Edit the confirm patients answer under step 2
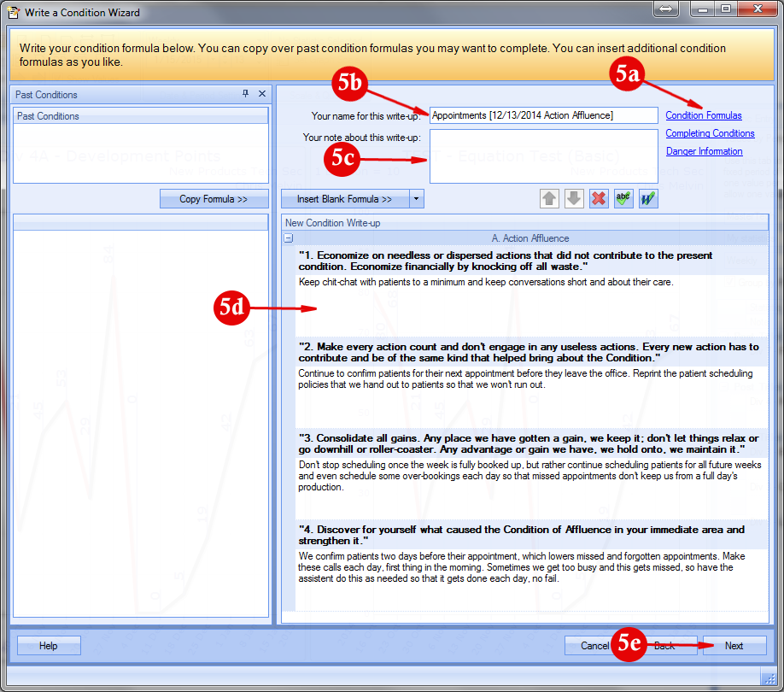The width and height of the screenshot is (784, 692). pos(531,396)
